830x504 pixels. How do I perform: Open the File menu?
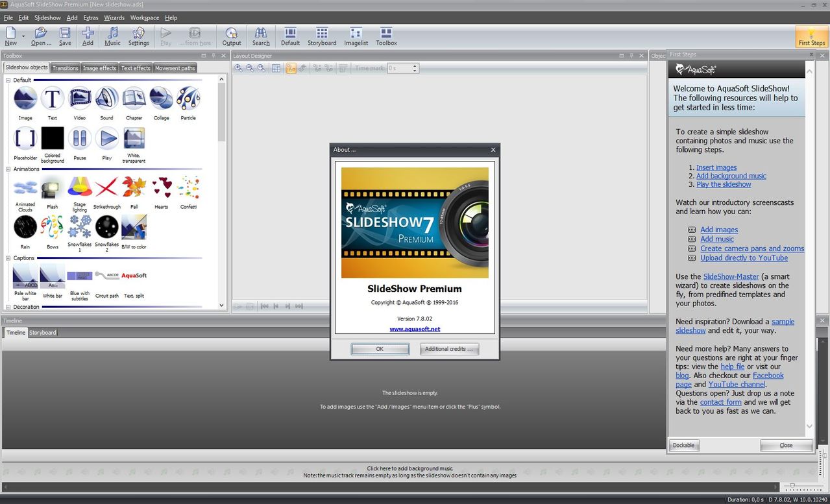coord(8,18)
